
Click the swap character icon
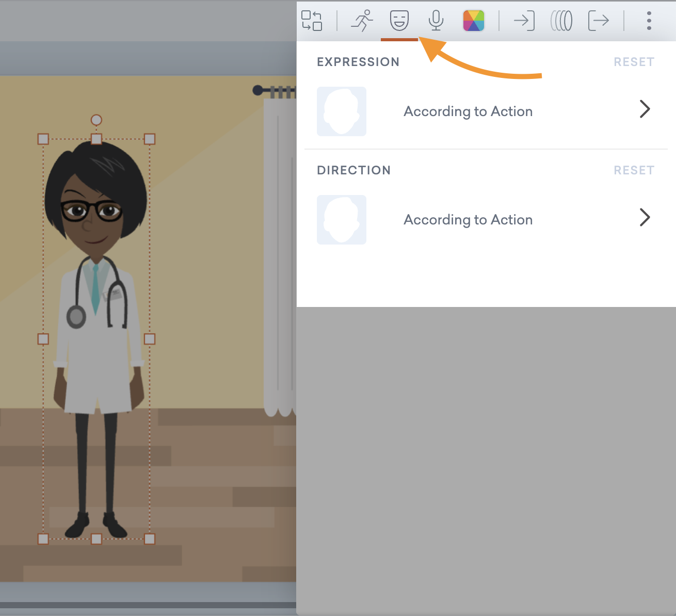point(312,21)
